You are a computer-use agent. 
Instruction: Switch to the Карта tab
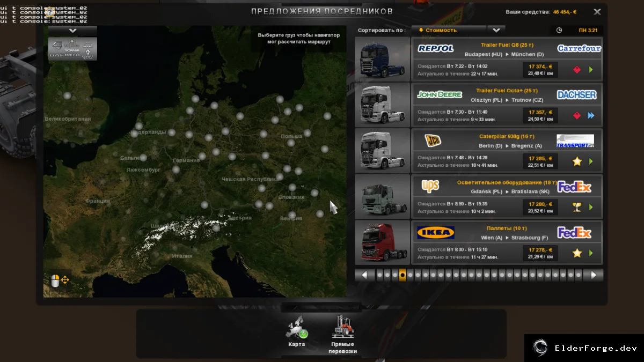pyautogui.click(x=296, y=332)
